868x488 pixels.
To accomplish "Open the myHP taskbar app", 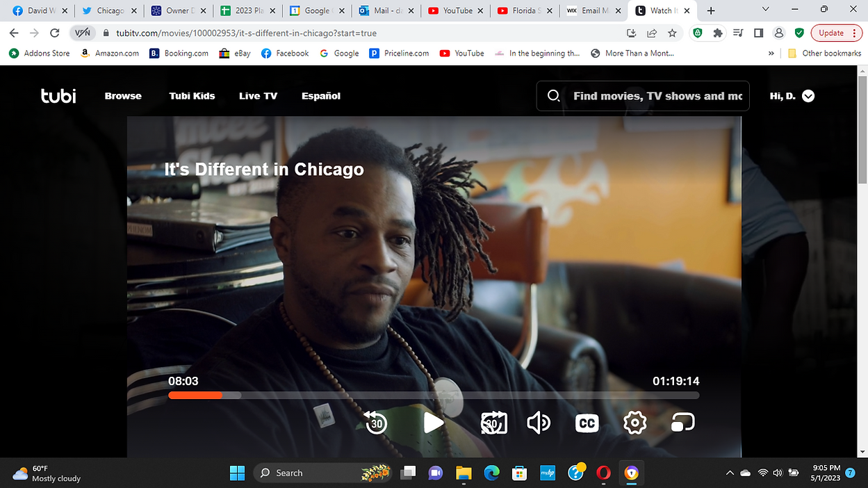I will [547, 473].
